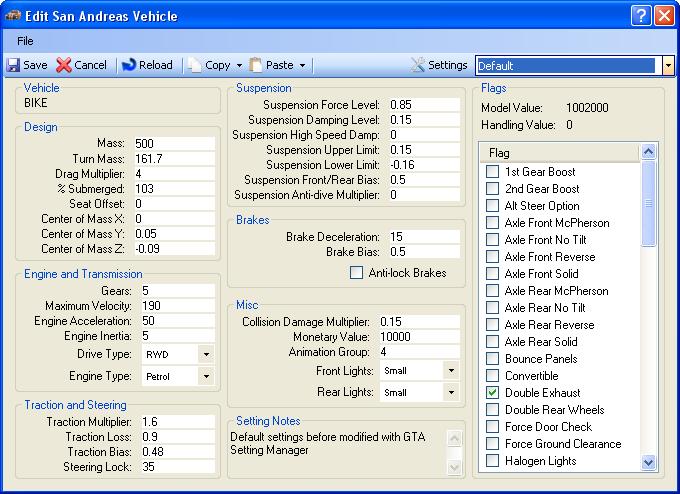Image resolution: width=680 pixels, height=494 pixels.
Task: Click the Suspension Force Level field
Action: coord(424,105)
